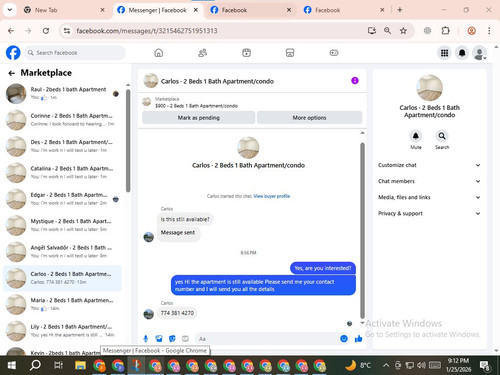Open the Angel Salvador conversation

coord(63,252)
